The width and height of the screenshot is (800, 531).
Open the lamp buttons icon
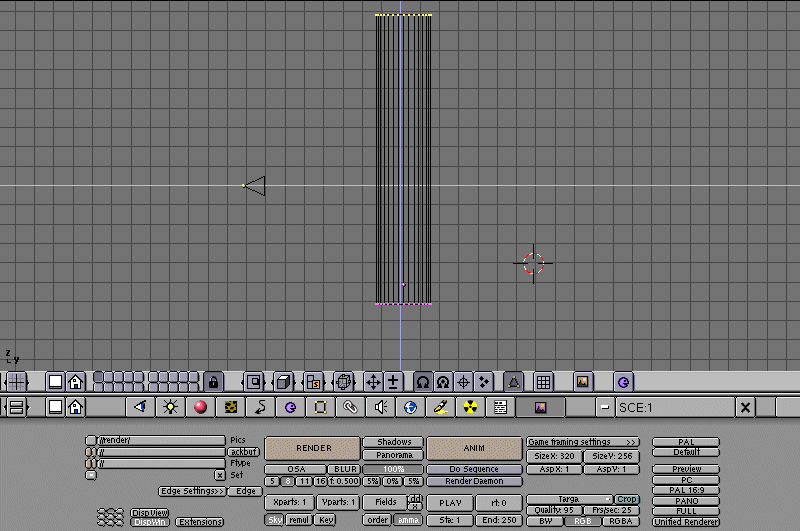(170, 407)
